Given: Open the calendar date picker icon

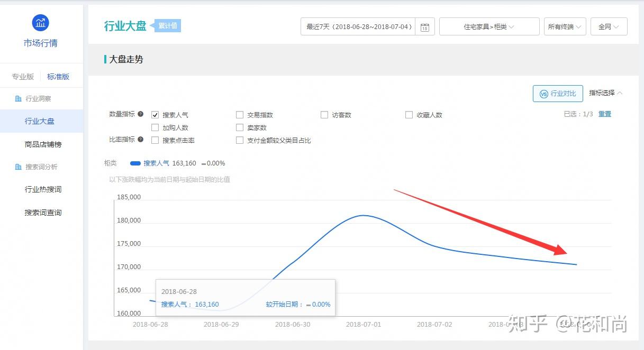Looking at the screenshot, I should (x=424, y=27).
